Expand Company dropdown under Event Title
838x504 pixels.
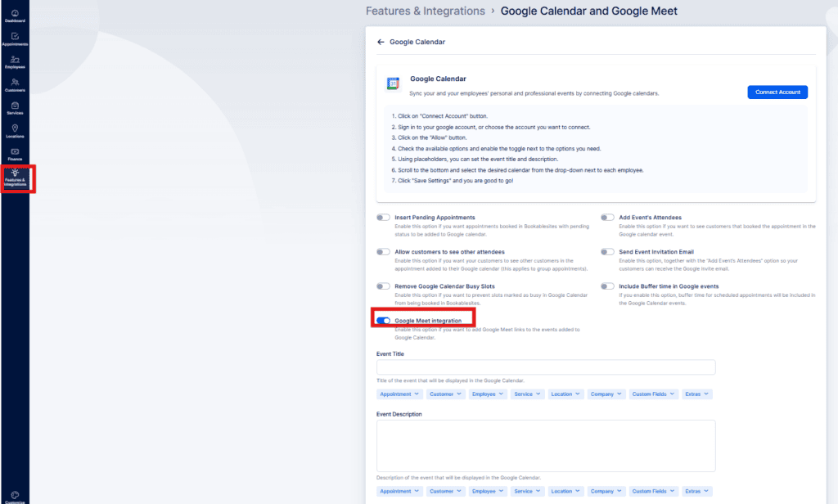pos(606,394)
